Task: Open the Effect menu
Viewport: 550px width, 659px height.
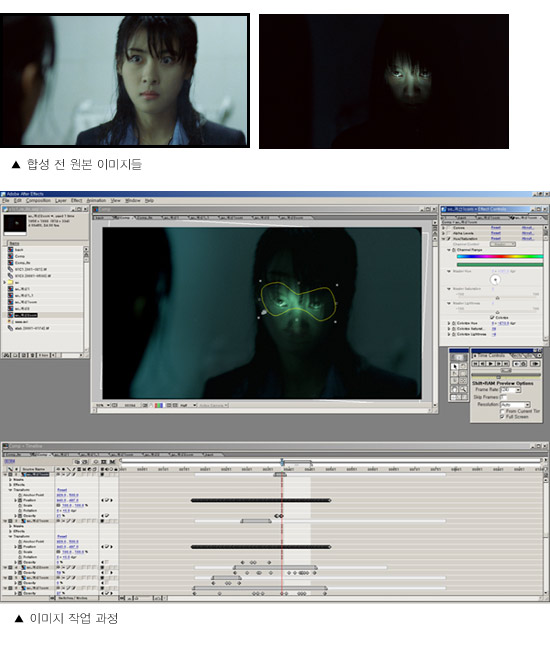Action: pyautogui.click(x=76, y=200)
